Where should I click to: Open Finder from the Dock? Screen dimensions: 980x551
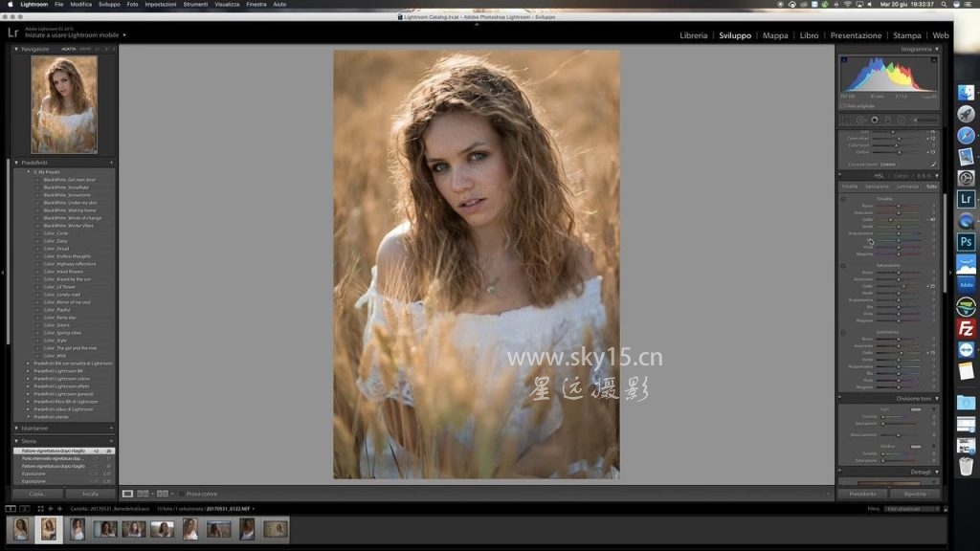point(966,93)
